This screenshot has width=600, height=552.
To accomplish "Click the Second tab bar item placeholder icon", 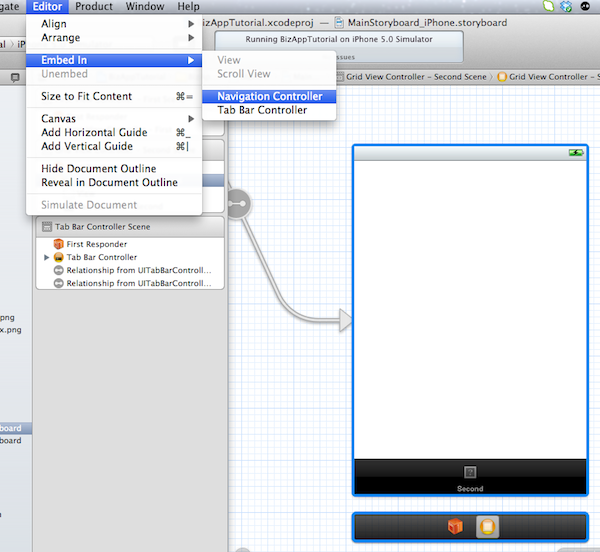I will pyautogui.click(x=470, y=472).
